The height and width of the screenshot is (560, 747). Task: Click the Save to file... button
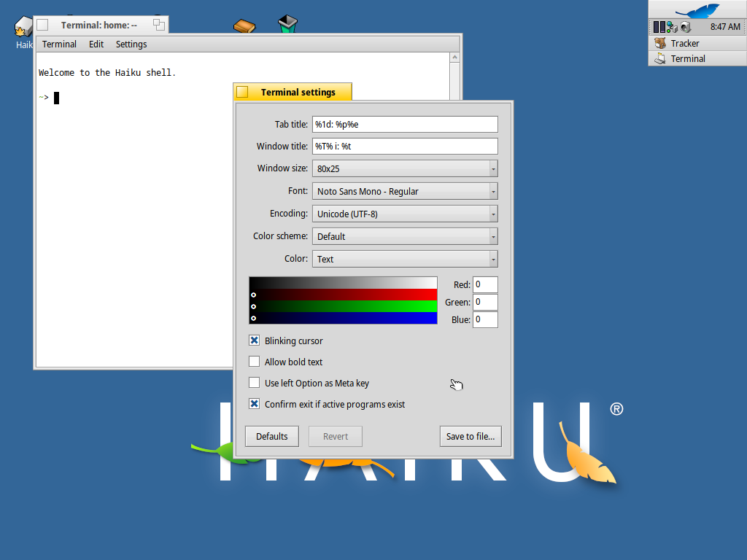click(471, 436)
